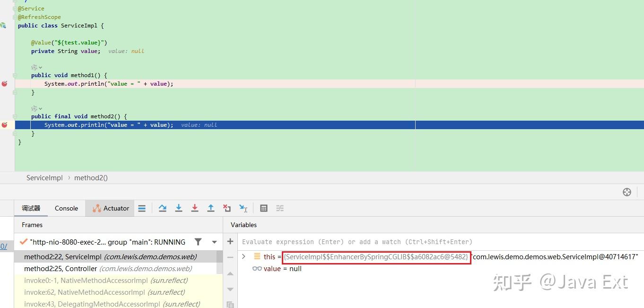Toggle the breakpoint on method2 println line
The width and height of the screenshot is (644, 308).
click(4, 125)
